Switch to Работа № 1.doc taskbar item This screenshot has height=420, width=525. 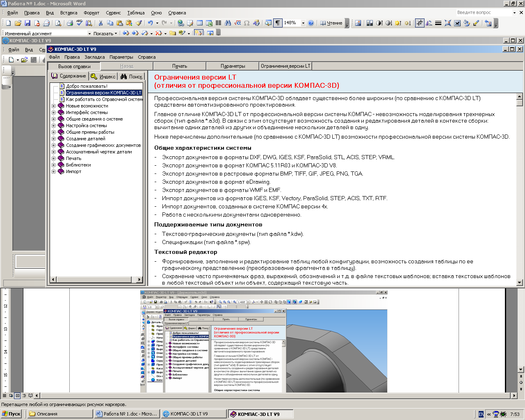(x=126, y=414)
